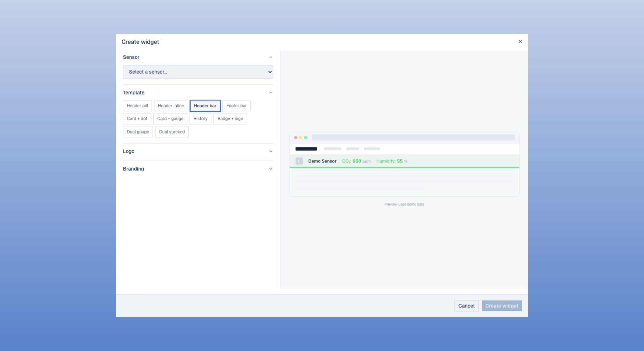Expand the Logo section
The image size is (644, 351).
click(x=271, y=151)
